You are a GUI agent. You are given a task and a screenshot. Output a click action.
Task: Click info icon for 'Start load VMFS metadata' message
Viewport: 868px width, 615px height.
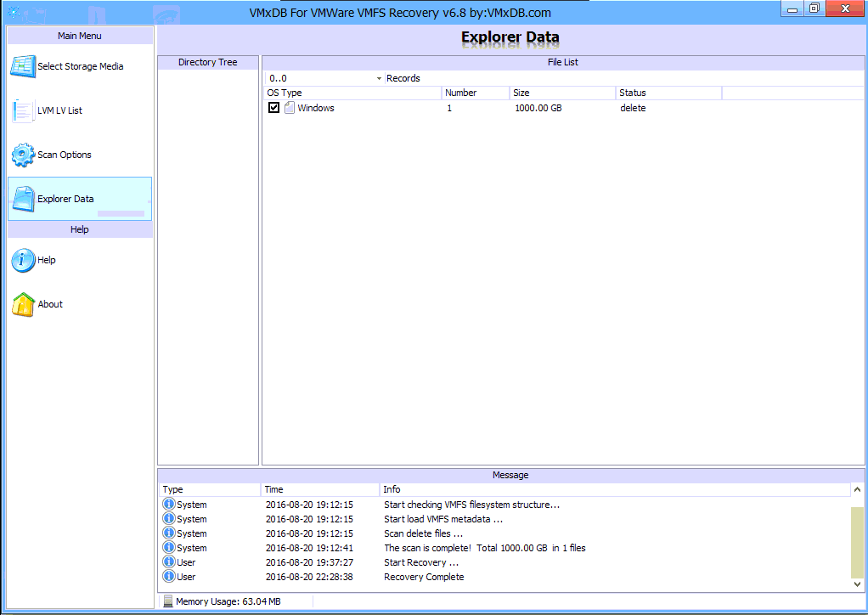tap(169, 519)
